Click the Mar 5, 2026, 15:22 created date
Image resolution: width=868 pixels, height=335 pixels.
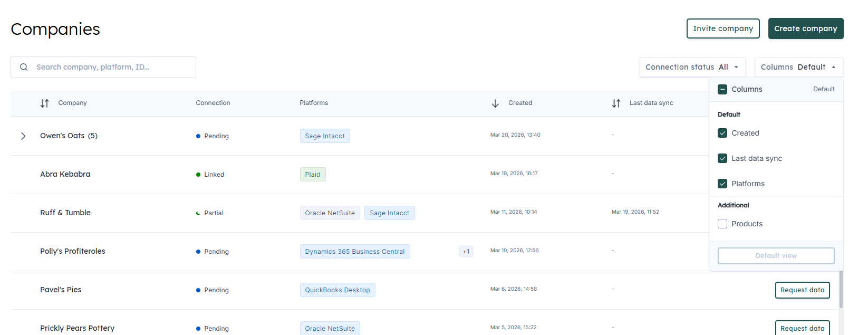click(x=514, y=328)
